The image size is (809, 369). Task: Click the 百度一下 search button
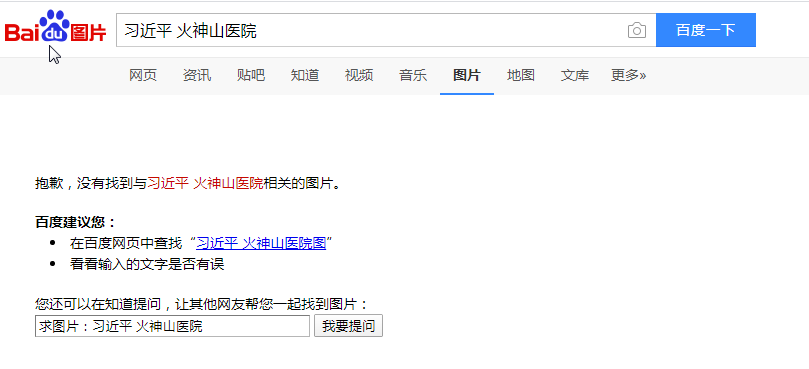[x=706, y=30]
